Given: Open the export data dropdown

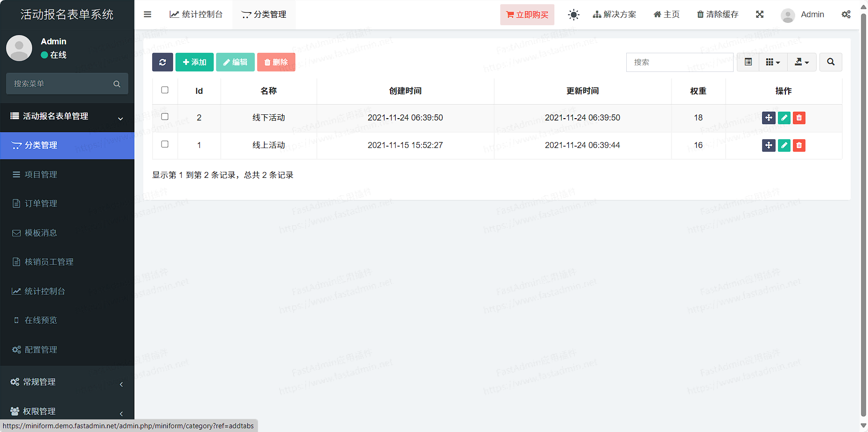Looking at the screenshot, I should [x=802, y=62].
